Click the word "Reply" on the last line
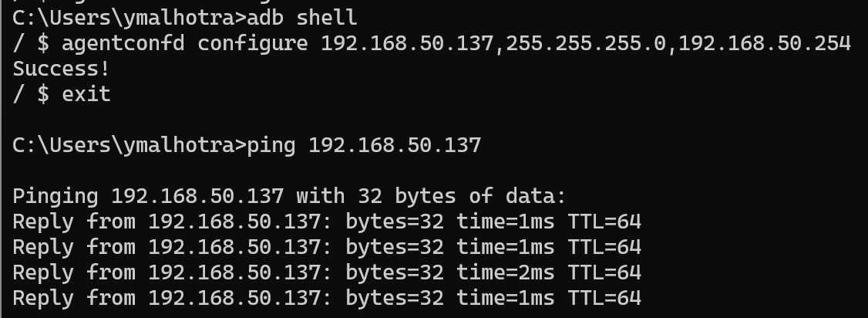Viewport: 868px width, 318px height. click(43, 298)
